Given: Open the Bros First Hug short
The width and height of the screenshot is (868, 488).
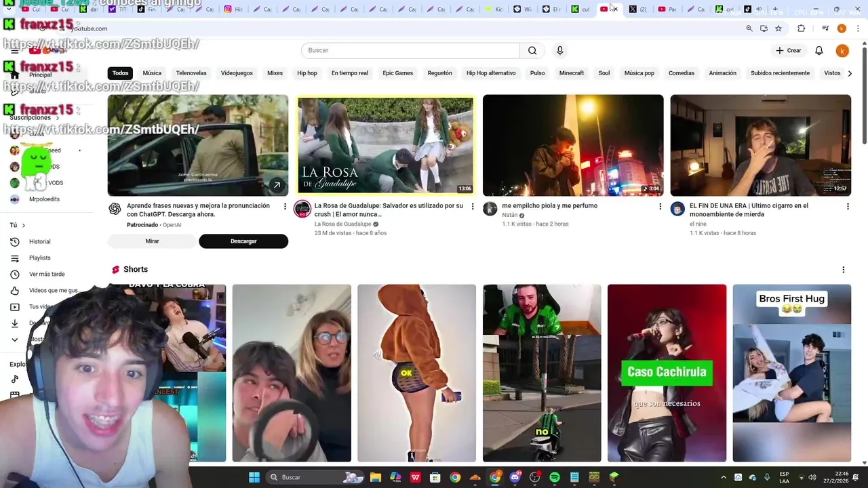Looking at the screenshot, I should 791,373.
